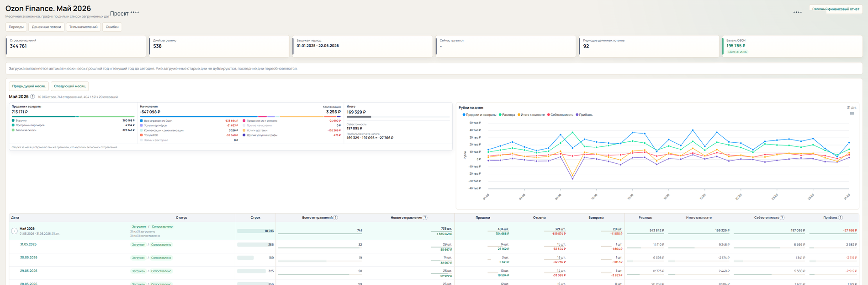The height and width of the screenshot is (285, 868).
Task: Open the chart hamburger menu icon
Action: coord(852,114)
